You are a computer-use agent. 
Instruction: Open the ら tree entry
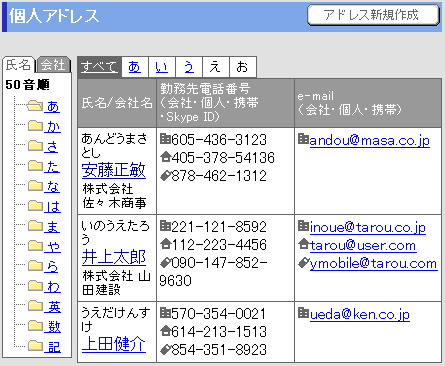[x=52, y=266]
